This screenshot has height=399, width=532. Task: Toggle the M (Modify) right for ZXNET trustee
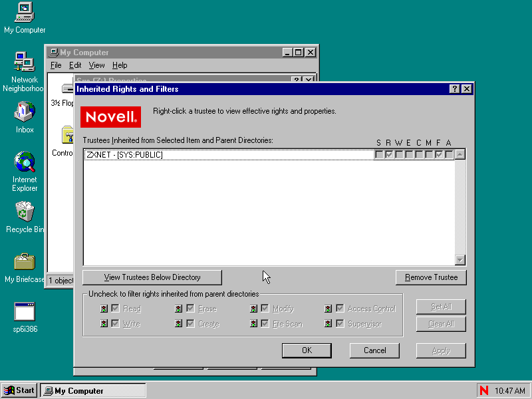[429, 155]
